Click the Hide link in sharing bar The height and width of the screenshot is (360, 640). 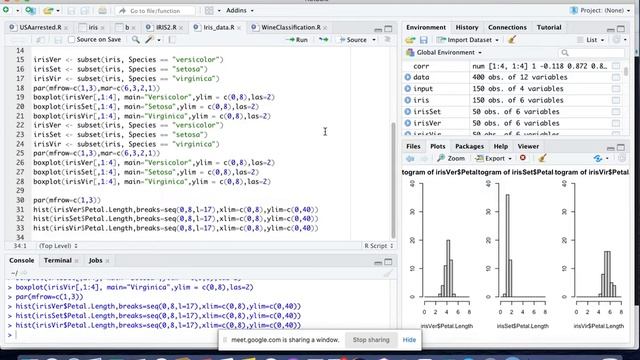click(x=409, y=340)
